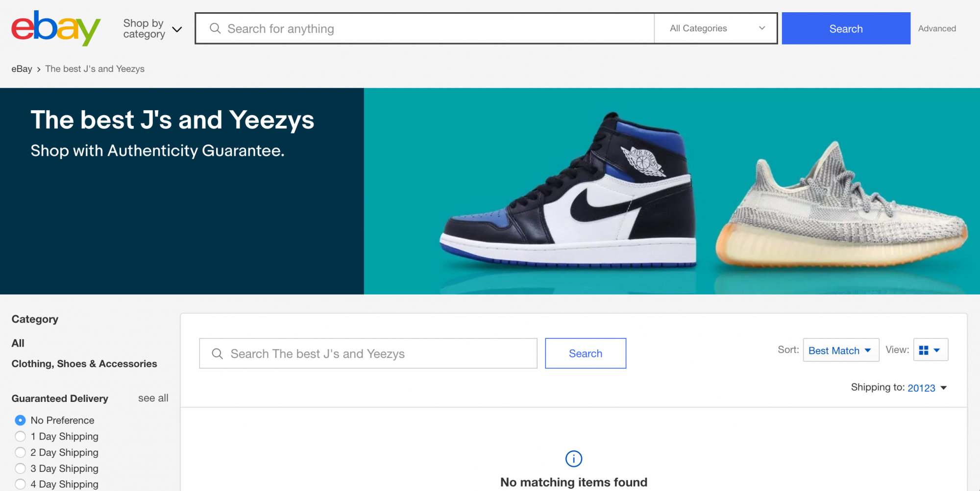Open the Advanced search link

click(x=937, y=28)
